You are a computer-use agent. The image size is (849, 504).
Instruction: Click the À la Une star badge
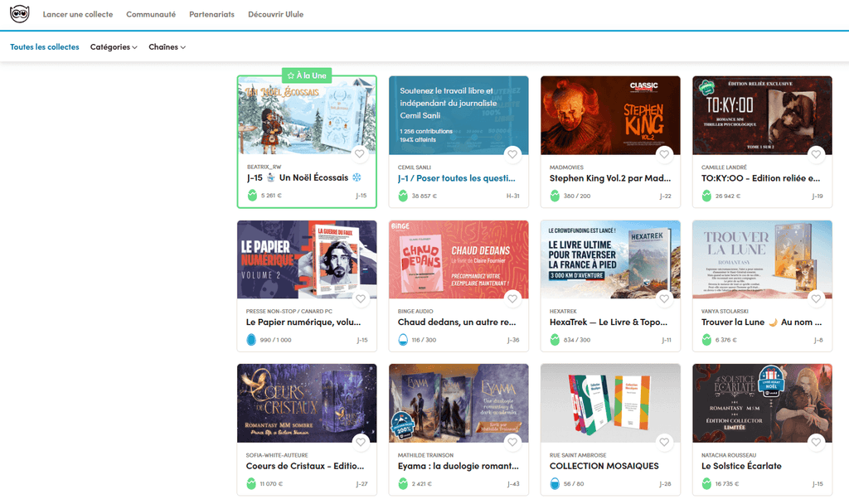click(x=307, y=75)
